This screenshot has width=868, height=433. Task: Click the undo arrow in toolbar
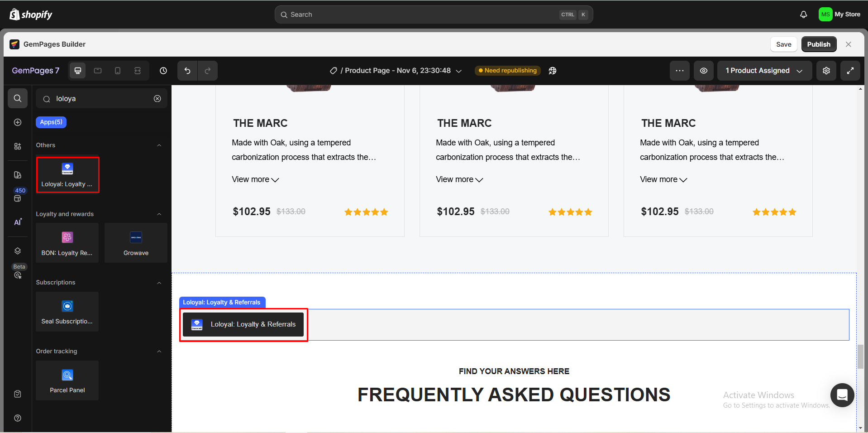187,71
